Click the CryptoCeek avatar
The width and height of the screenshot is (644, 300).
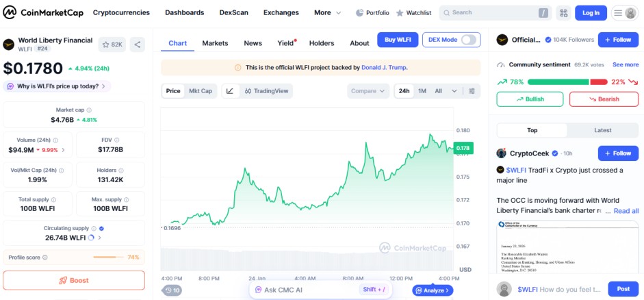tap(501, 153)
